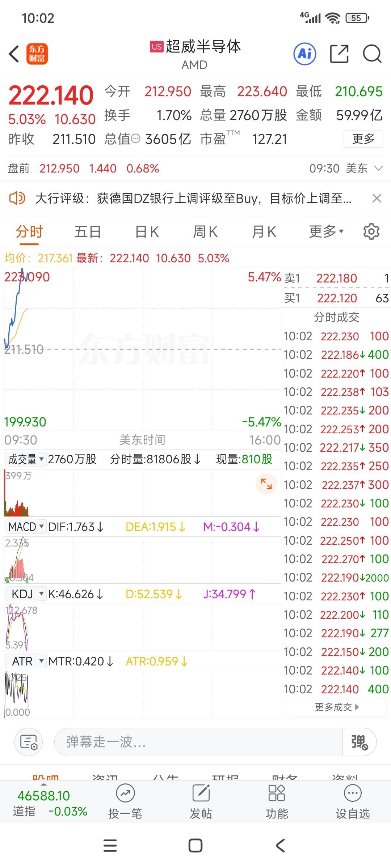The image size is (391, 868).
Task: Tap the volume bar chart area
Action: tap(143, 493)
